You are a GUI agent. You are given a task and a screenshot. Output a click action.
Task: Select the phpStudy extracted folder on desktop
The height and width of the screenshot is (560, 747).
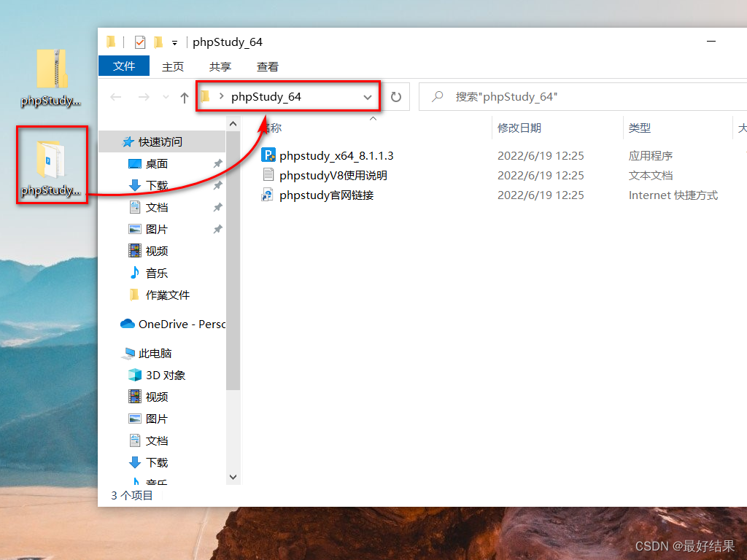[x=52, y=168]
